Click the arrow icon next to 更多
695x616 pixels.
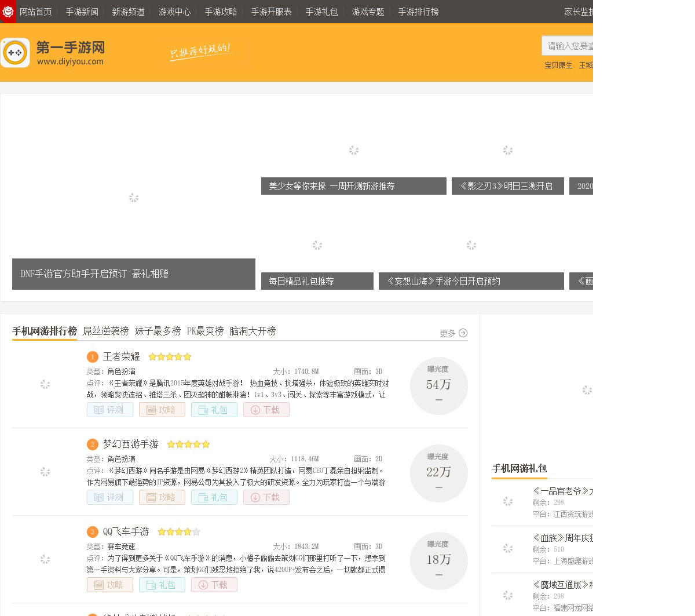click(463, 333)
